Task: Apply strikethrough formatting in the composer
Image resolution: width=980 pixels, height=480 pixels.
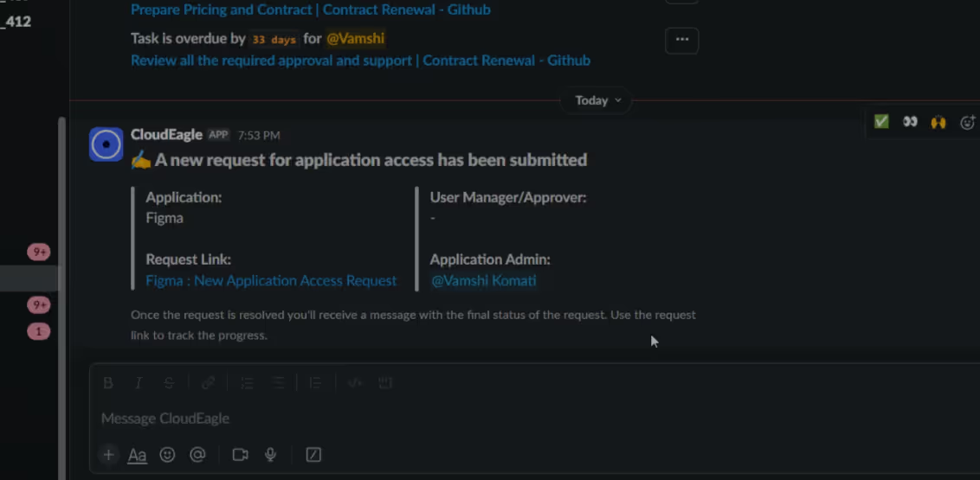Action: pos(169,382)
